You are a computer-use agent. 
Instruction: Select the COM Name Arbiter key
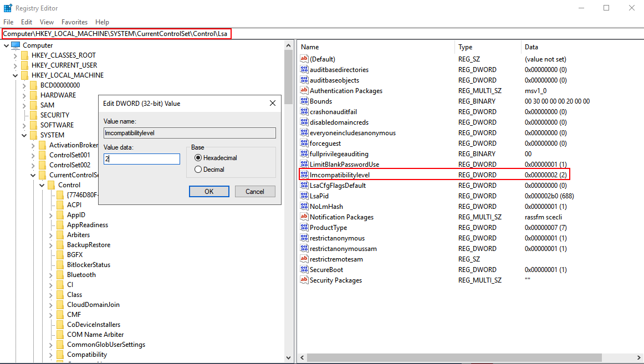click(95, 335)
